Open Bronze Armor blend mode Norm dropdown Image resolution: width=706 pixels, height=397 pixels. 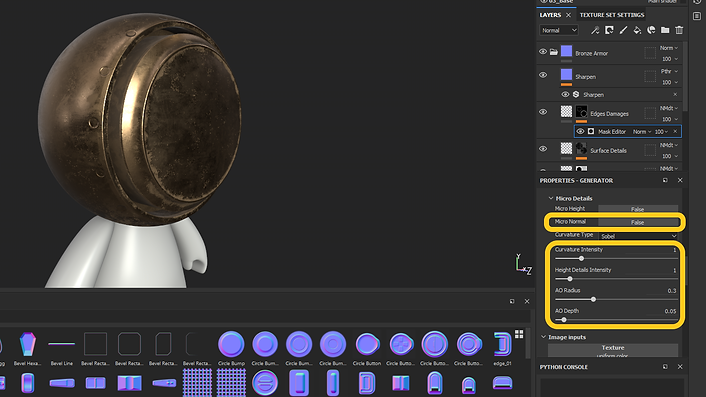(x=669, y=48)
